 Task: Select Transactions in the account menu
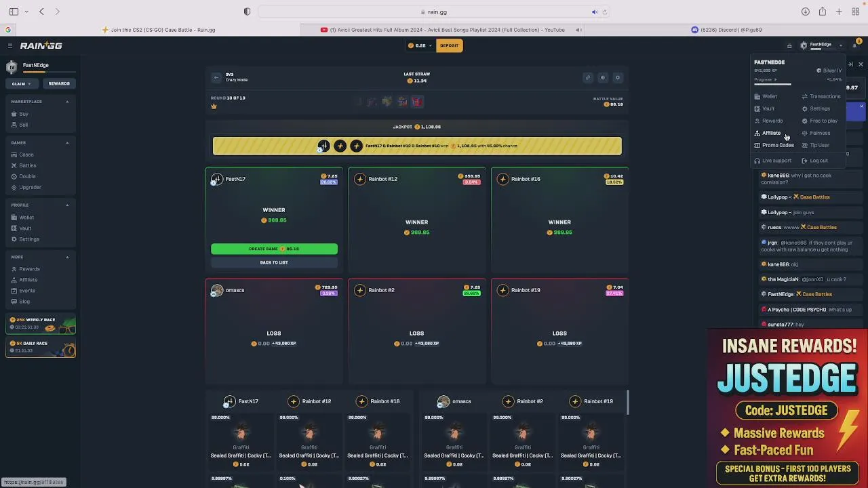click(x=821, y=96)
